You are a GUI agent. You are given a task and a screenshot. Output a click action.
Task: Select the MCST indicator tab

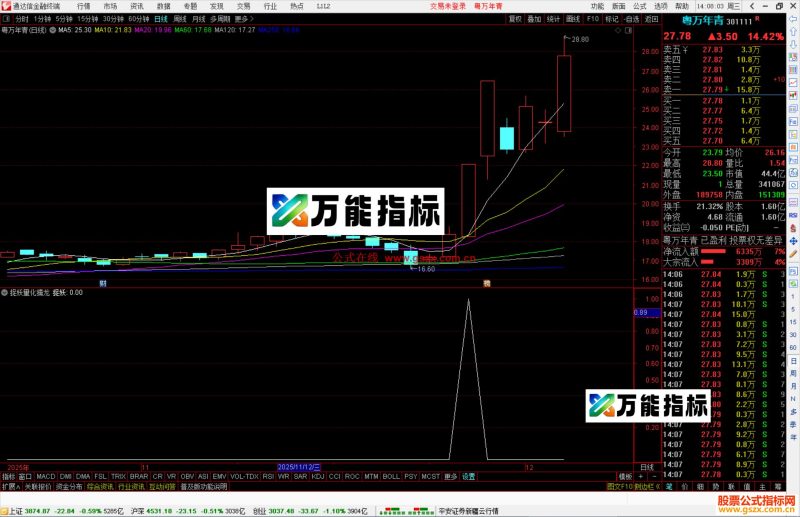click(x=430, y=476)
